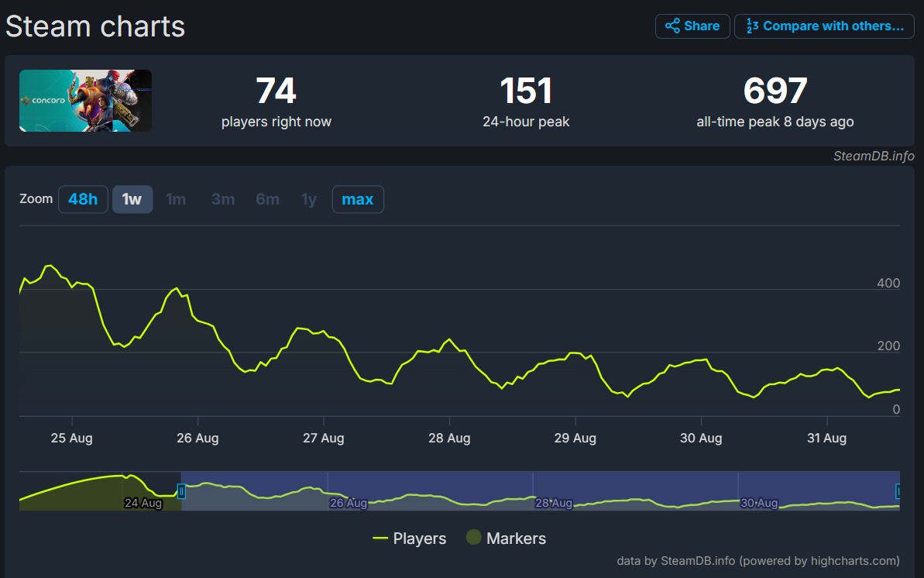
Task: Click the Markers olive circle icon
Action: point(474,537)
